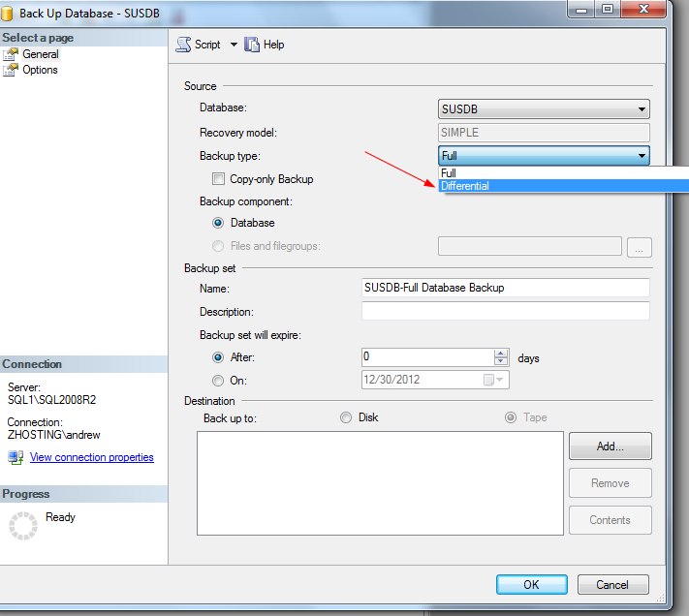Click the General page icon

[11, 54]
